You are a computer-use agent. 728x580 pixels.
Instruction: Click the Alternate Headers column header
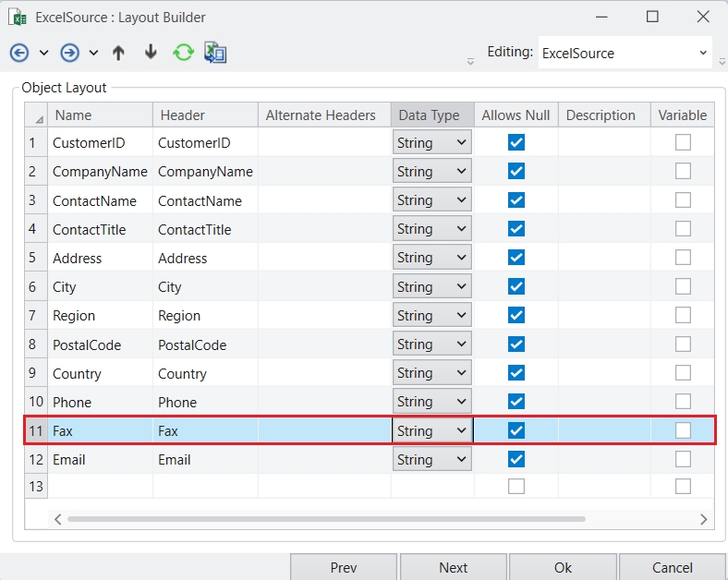tap(321, 115)
